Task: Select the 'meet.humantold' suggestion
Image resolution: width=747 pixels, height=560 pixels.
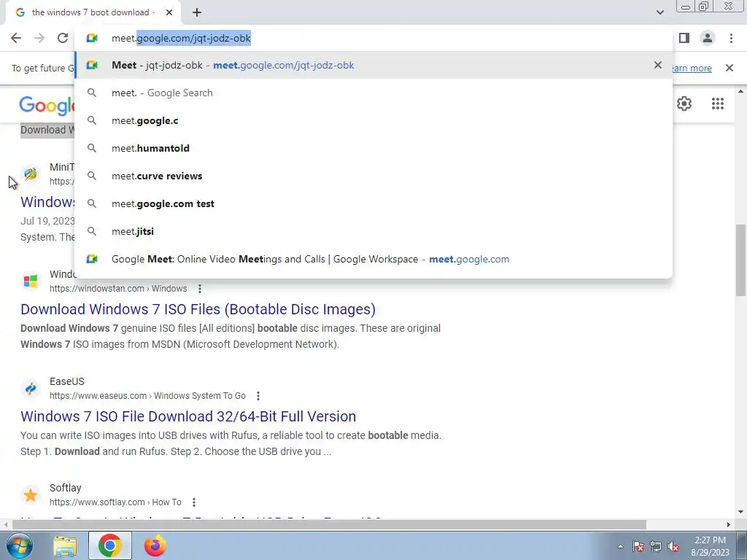Action: [373, 148]
